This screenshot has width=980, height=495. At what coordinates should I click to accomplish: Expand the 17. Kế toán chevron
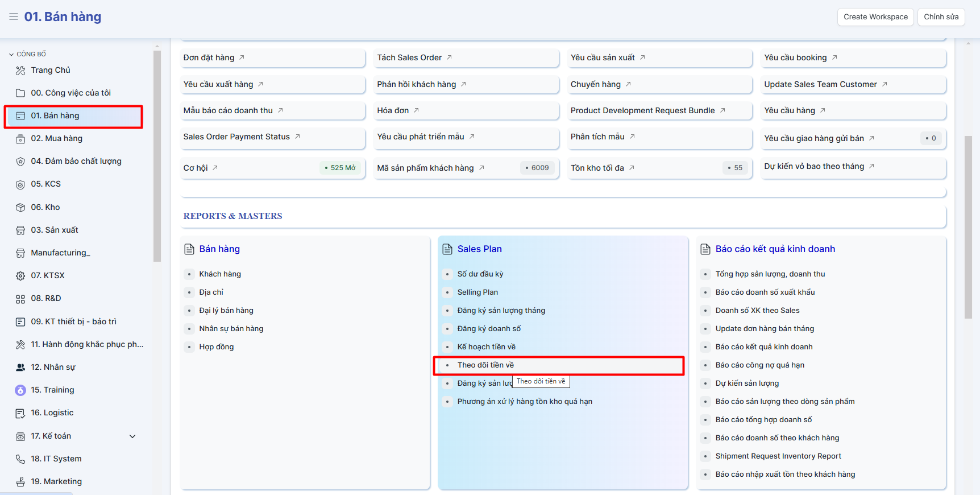point(132,436)
